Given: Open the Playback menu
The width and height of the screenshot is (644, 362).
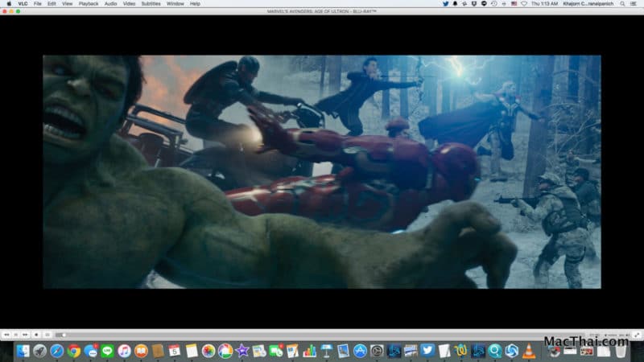Looking at the screenshot, I should coord(89,4).
